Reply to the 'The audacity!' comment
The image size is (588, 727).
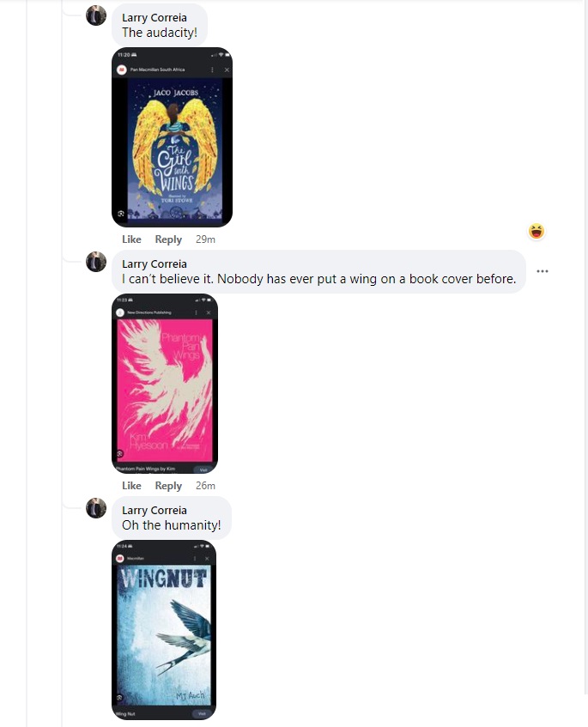168,239
